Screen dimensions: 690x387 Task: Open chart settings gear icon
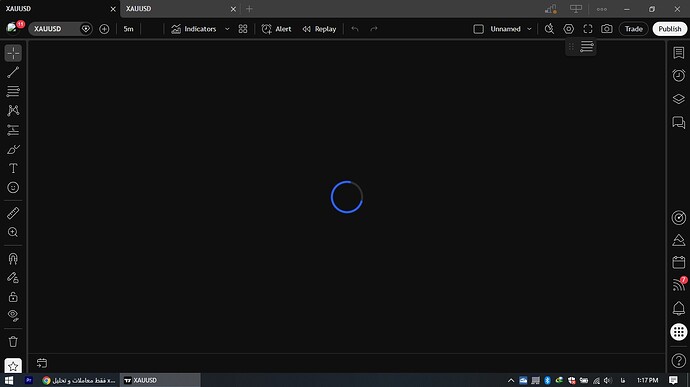point(569,29)
